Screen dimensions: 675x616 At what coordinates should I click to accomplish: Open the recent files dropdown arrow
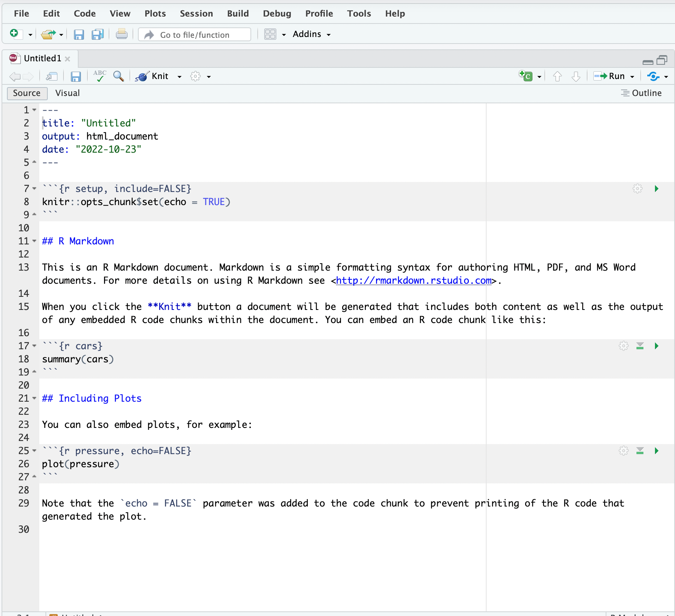tap(61, 35)
